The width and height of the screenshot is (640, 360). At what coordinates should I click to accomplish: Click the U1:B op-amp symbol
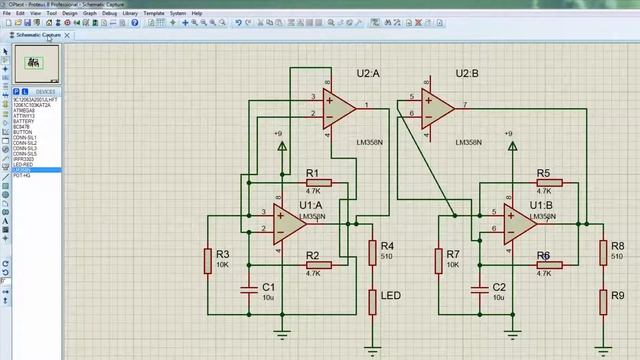(520, 224)
